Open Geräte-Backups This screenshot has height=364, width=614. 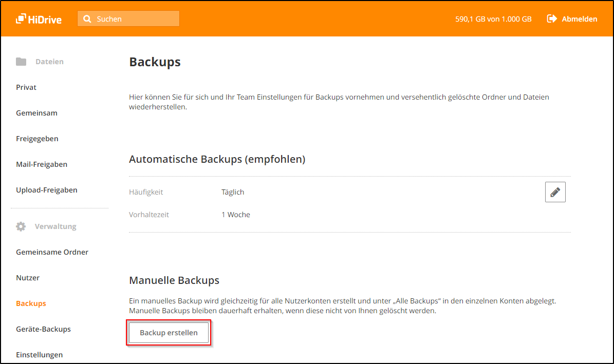pyautogui.click(x=44, y=329)
